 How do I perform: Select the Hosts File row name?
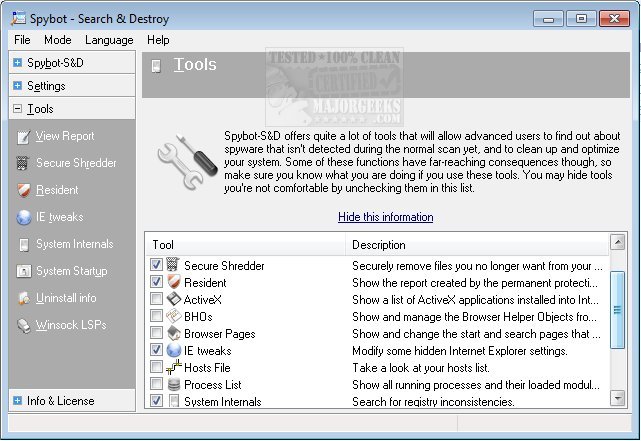207,368
